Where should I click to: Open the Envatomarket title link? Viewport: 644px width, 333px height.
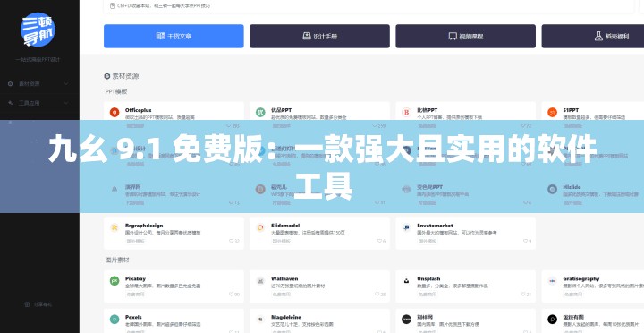435,226
